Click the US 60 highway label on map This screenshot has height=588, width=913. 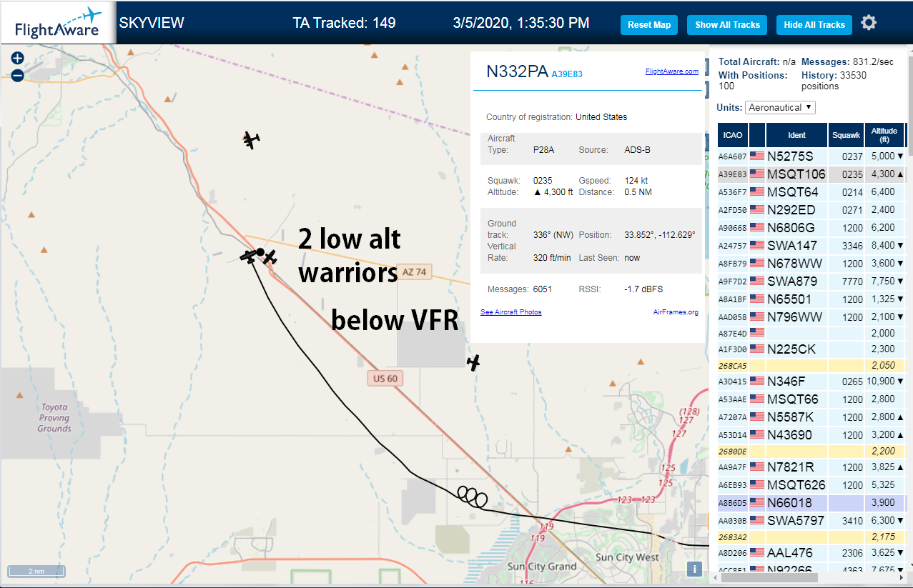click(x=385, y=378)
